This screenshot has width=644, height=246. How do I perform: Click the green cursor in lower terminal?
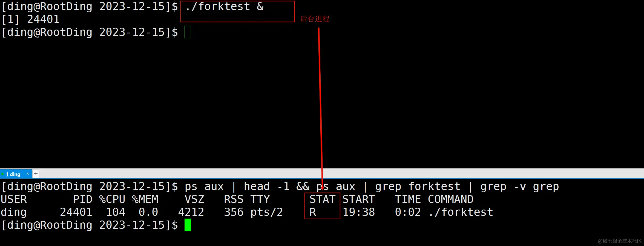pos(188,225)
